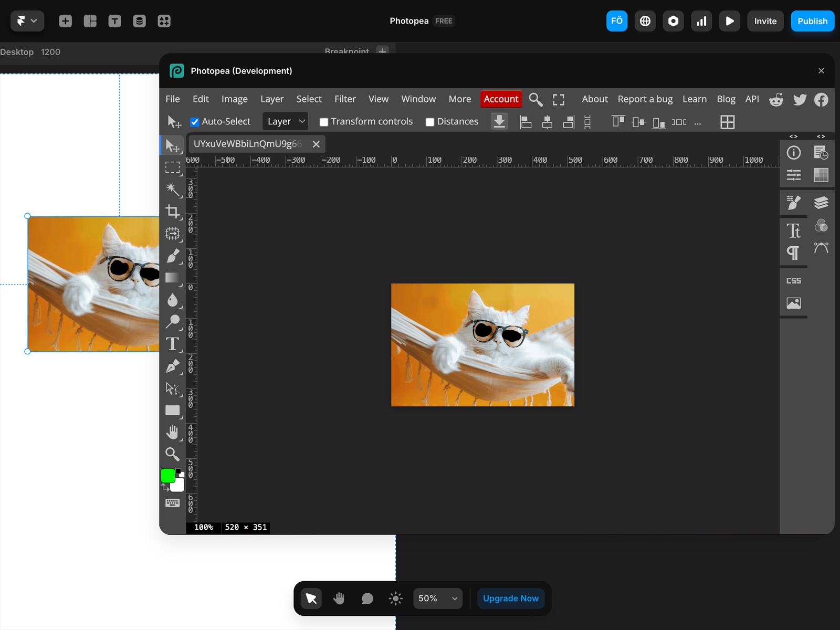This screenshot has height=630, width=840.
Task: Open the 50% zoom dropdown
Action: pyautogui.click(x=438, y=598)
